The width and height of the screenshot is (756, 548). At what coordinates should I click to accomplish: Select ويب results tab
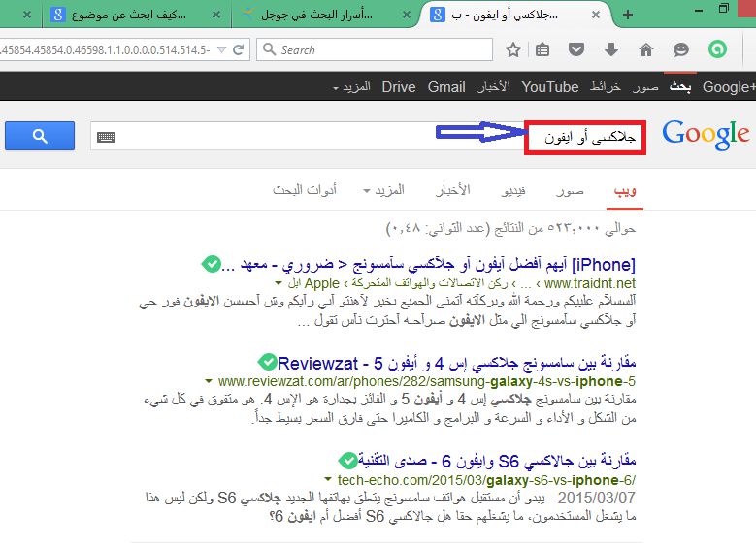625,190
